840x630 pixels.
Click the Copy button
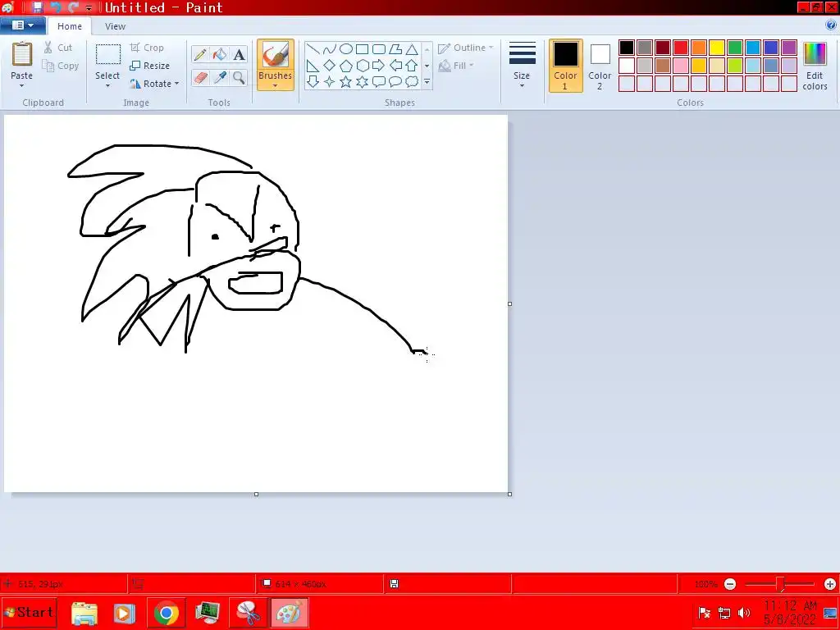pyautogui.click(x=61, y=66)
